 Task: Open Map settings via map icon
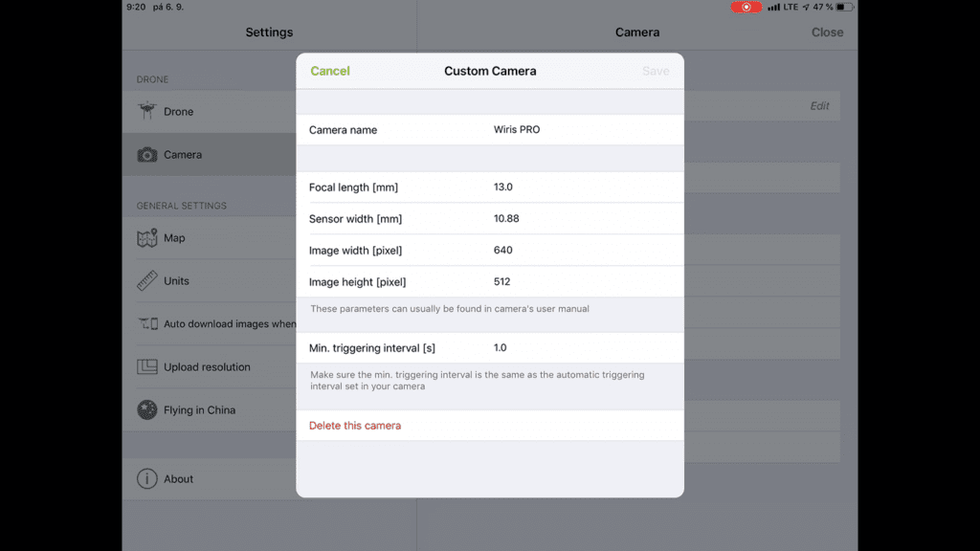tap(146, 238)
